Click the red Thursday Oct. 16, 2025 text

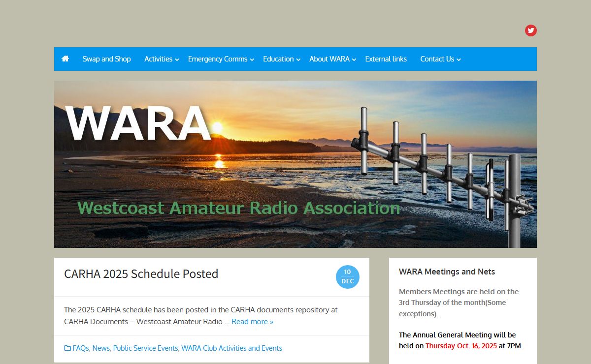pos(461,346)
